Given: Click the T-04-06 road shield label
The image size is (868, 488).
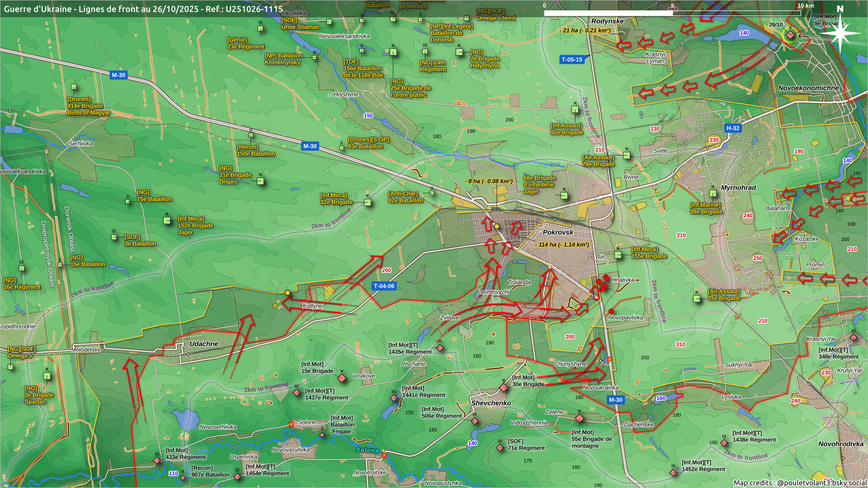Looking at the screenshot, I should [384, 286].
